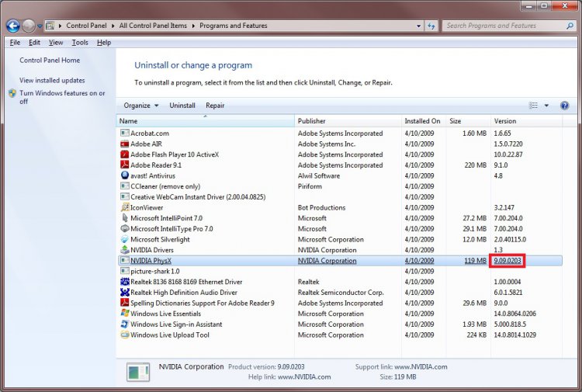Sort by the Publisher column header

(348, 121)
